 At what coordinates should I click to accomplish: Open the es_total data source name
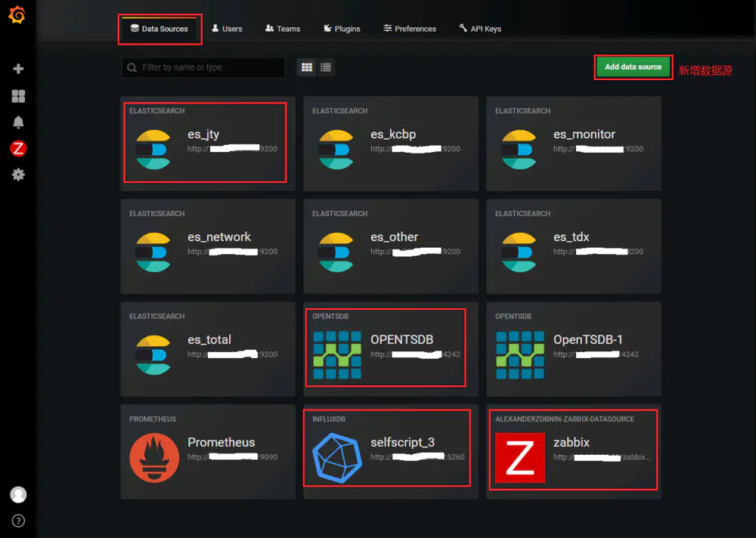[209, 340]
